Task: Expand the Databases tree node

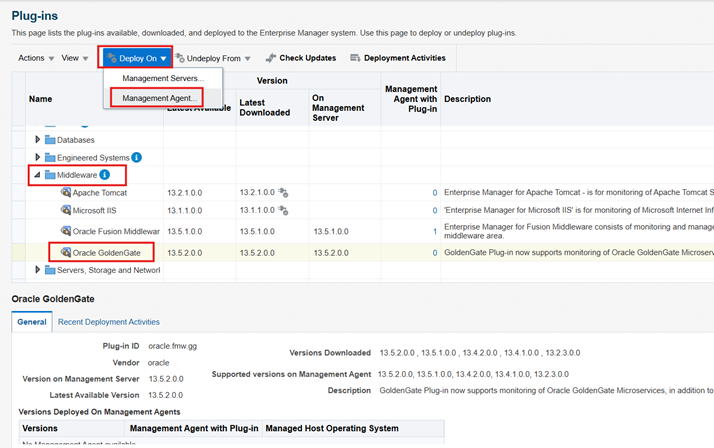Action: click(x=38, y=140)
